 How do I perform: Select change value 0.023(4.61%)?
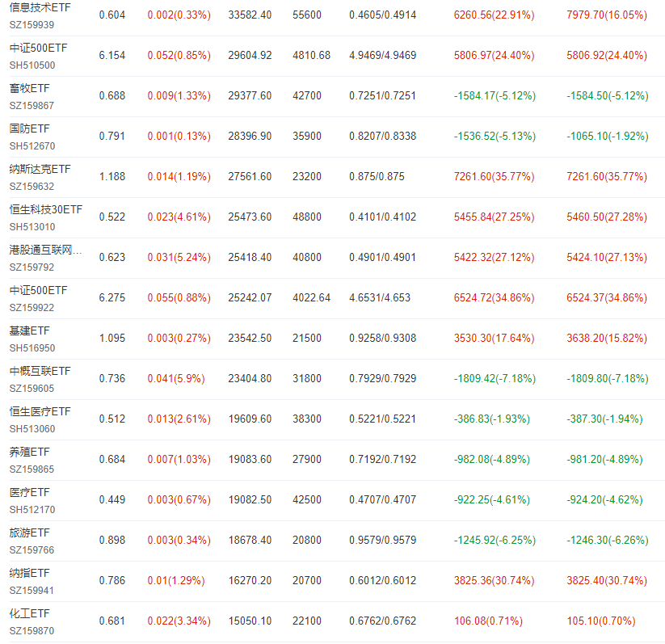[179, 217]
